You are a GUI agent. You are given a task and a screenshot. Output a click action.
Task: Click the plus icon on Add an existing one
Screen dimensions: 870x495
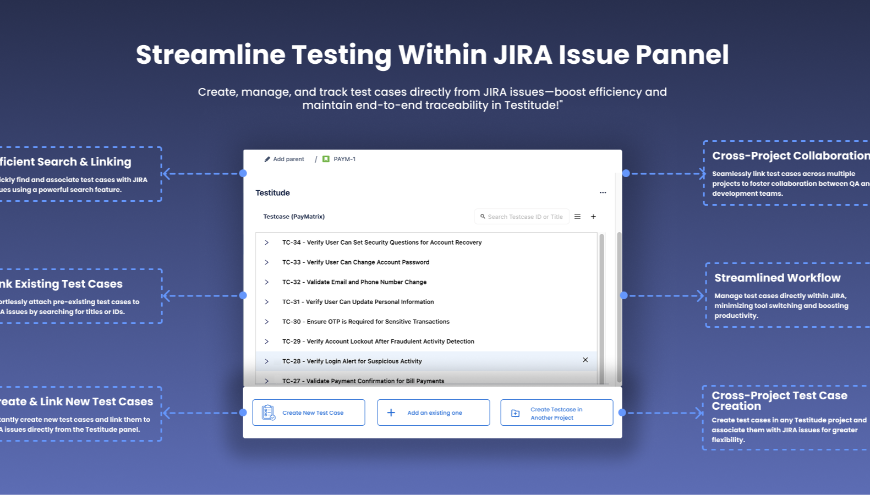[x=391, y=412]
